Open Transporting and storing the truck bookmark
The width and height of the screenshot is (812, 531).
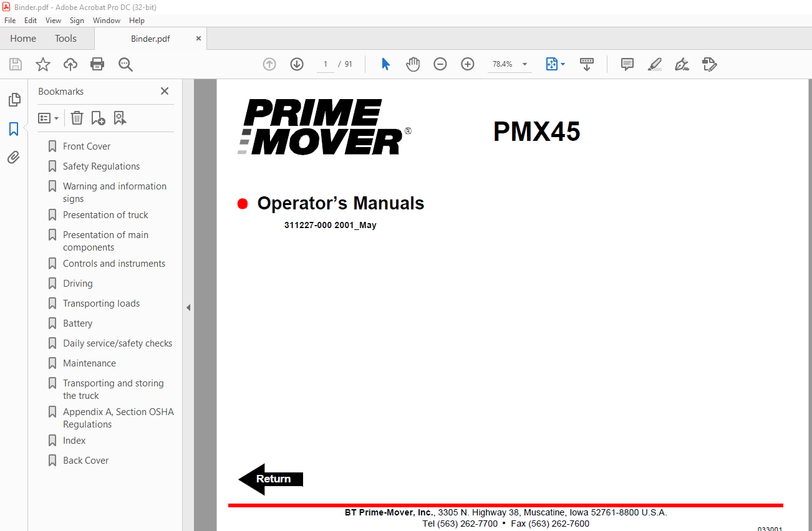[113, 390]
